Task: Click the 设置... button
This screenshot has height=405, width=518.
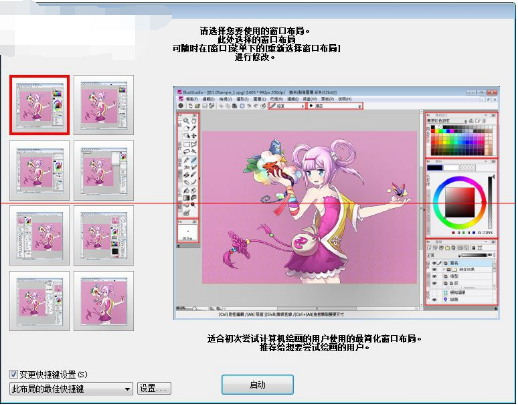Action: pyautogui.click(x=154, y=388)
